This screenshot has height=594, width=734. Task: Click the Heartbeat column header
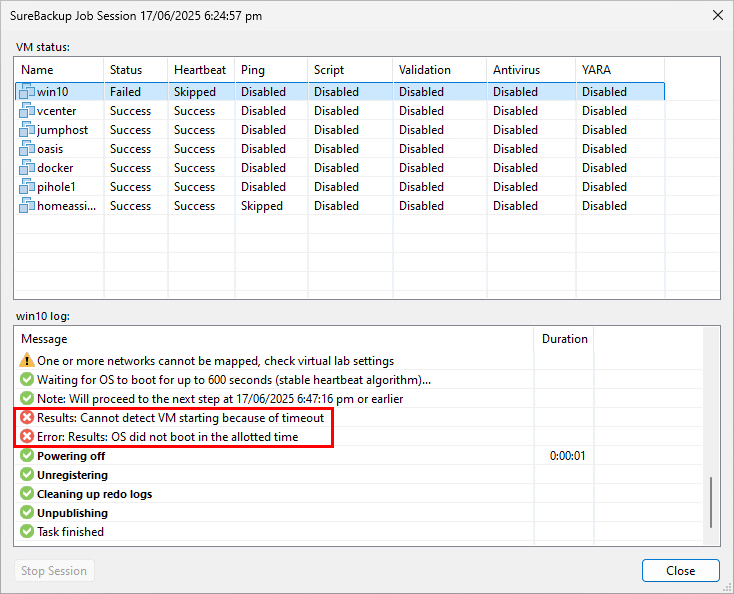(200, 70)
